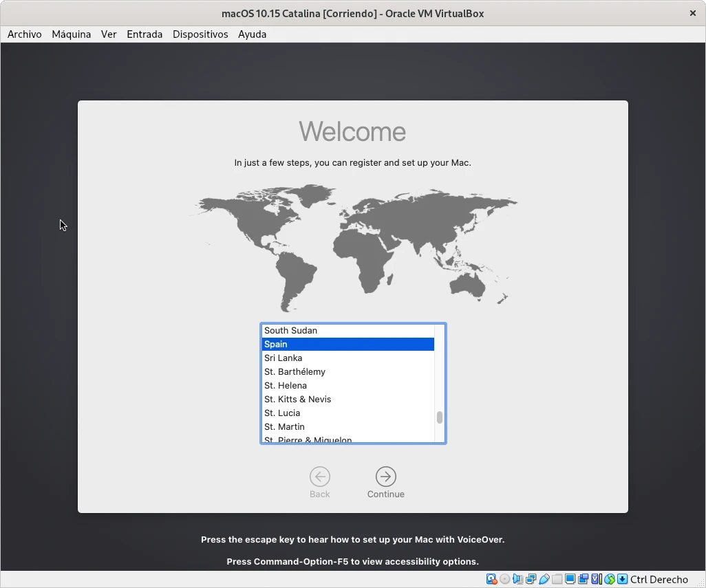706x588 pixels.
Task: Choose South Sudan from the list
Action: [290, 330]
